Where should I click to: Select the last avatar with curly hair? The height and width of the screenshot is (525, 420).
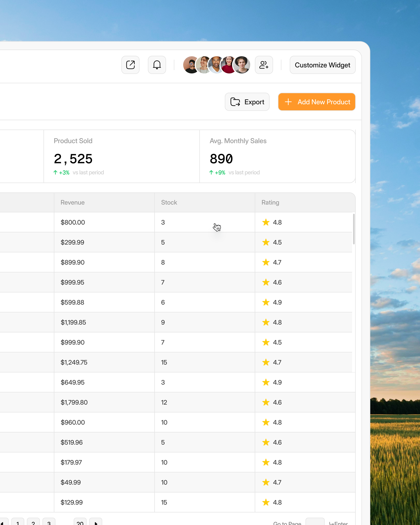coord(241,65)
